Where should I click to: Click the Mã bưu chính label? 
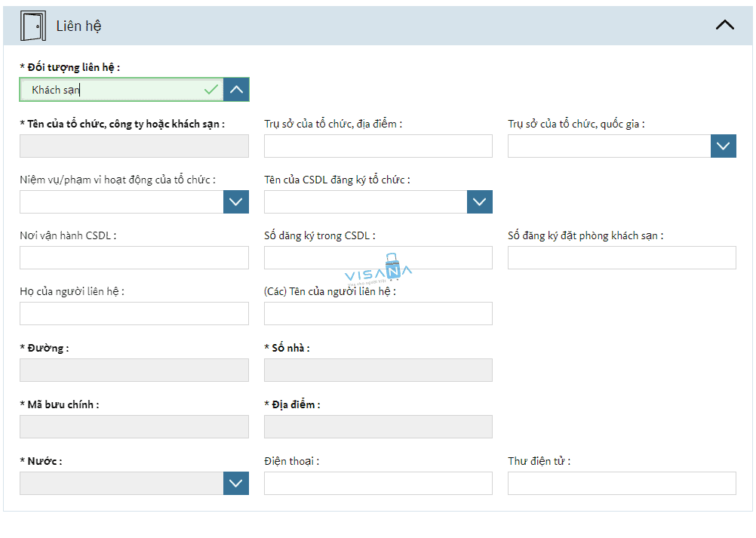pos(60,405)
